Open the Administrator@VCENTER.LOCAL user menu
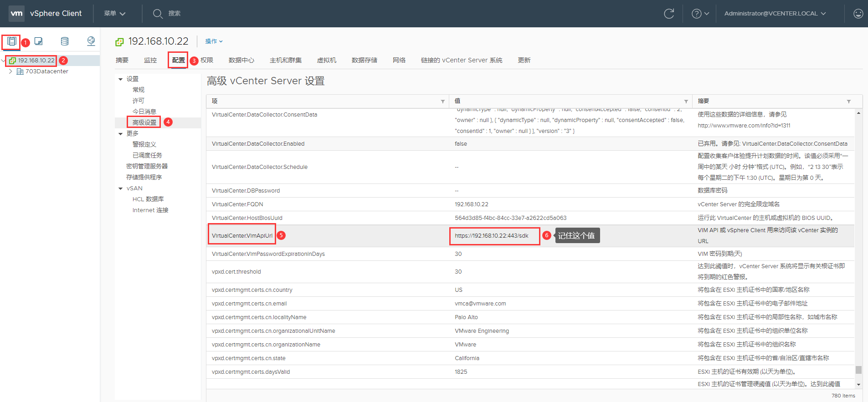The height and width of the screenshot is (402, 868). tap(775, 14)
